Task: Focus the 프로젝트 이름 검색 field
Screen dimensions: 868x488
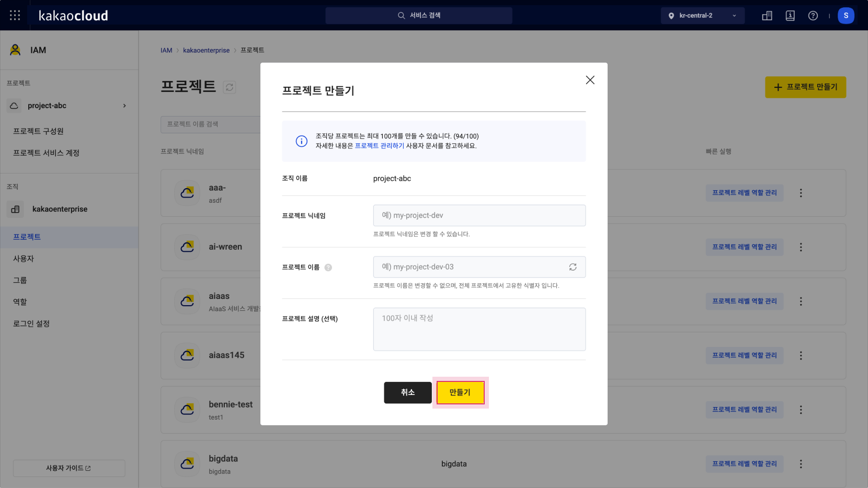Action: 211,124
